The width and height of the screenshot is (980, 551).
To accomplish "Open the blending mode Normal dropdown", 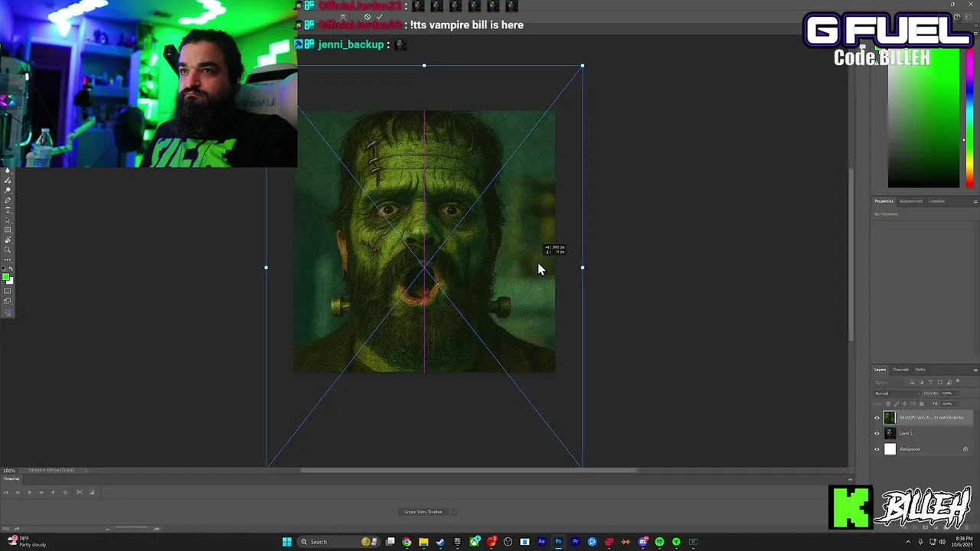I will 897,393.
